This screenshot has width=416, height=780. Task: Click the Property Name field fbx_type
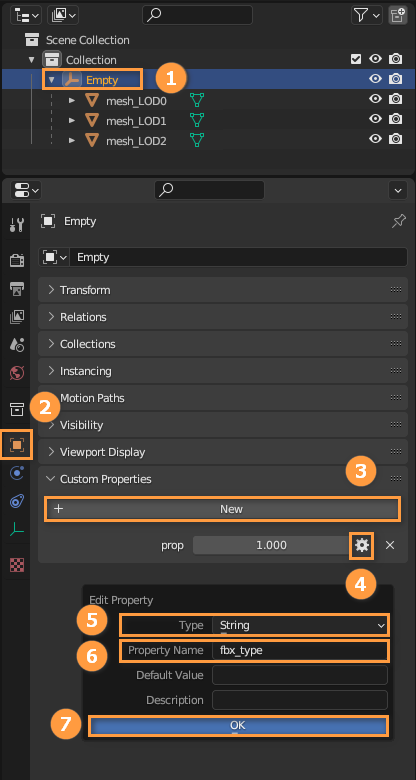coord(300,650)
